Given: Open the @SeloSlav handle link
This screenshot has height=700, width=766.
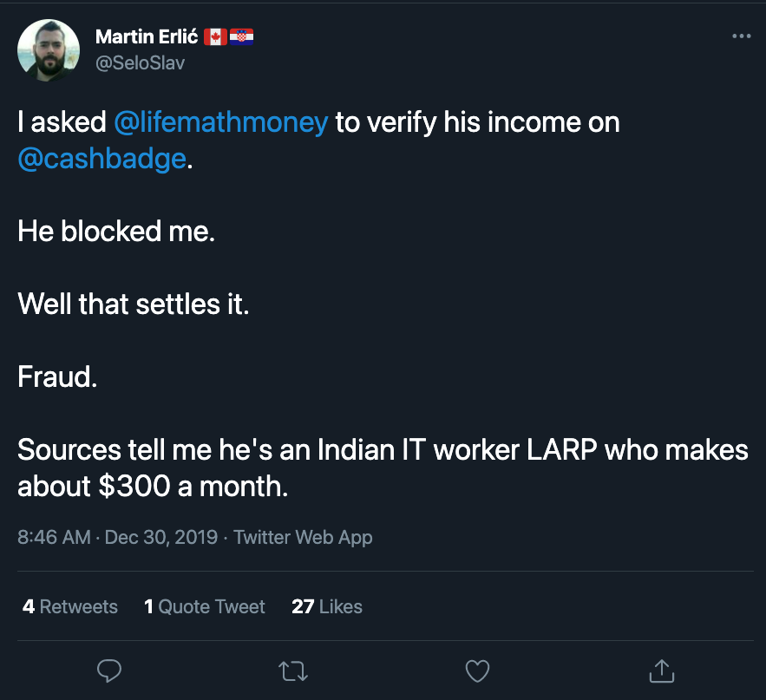Looking at the screenshot, I should coord(141,63).
